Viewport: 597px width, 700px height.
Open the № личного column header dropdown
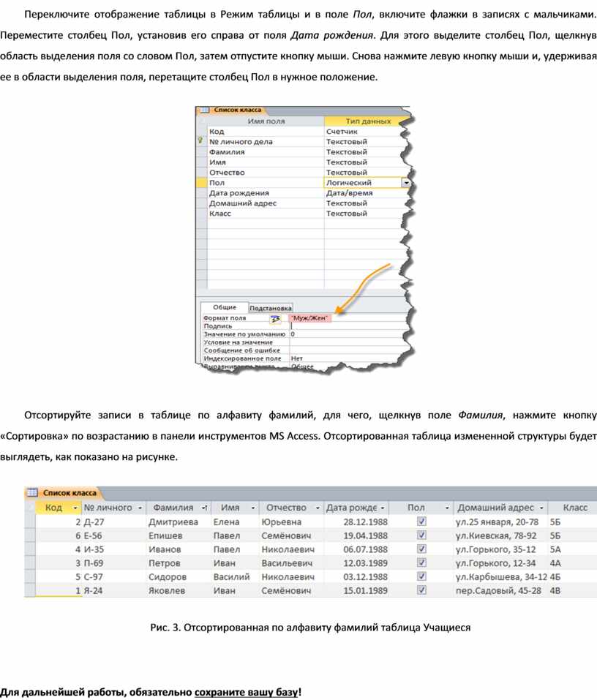[x=140, y=508]
